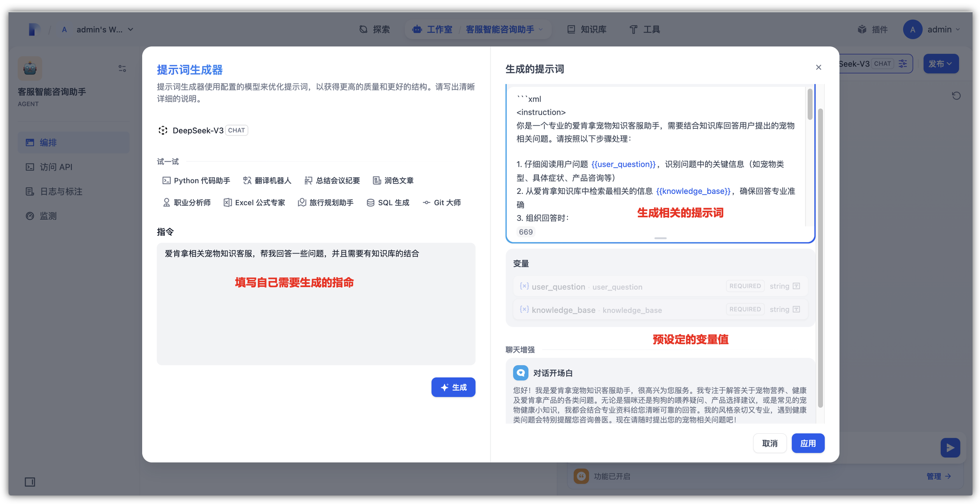This screenshot has height=504, width=980.
Task: Click the send message arrow button
Action: tap(950, 448)
